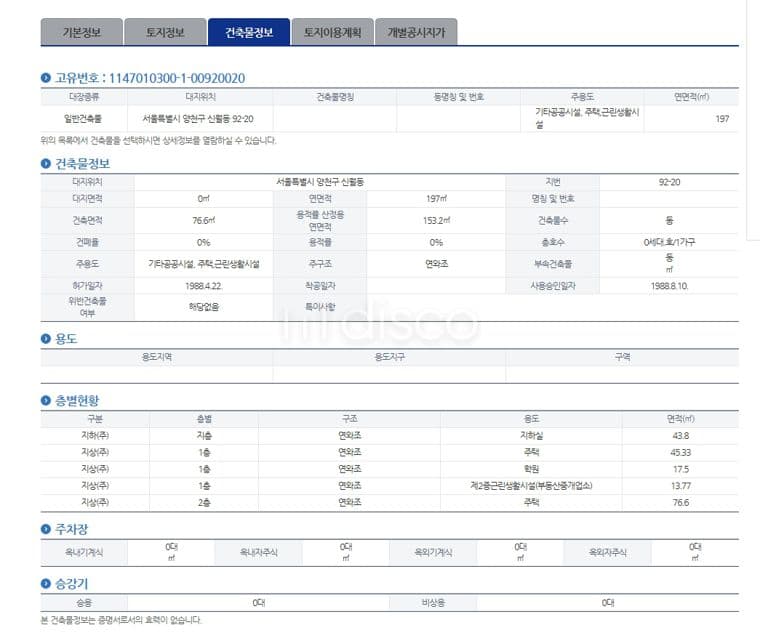Image resolution: width=760 pixels, height=641 pixels.
Task: Select the 일반건축물 row in building list
Action: pyautogui.click(x=390, y=119)
